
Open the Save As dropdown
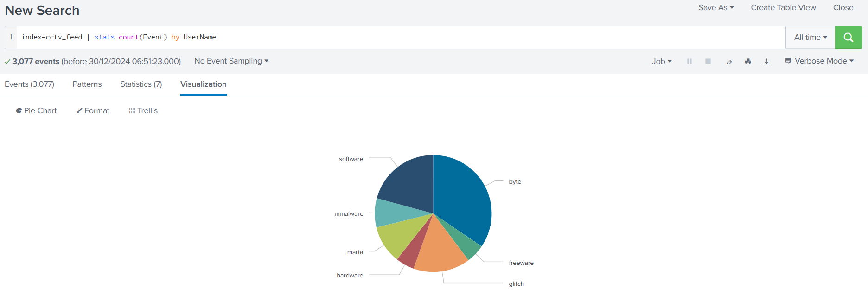coord(716,7)
